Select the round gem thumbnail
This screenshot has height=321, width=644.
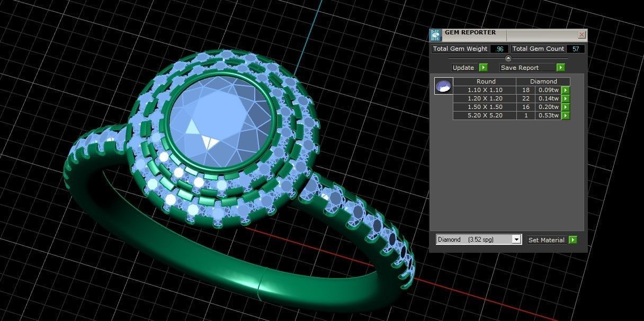tap(443, 86)
